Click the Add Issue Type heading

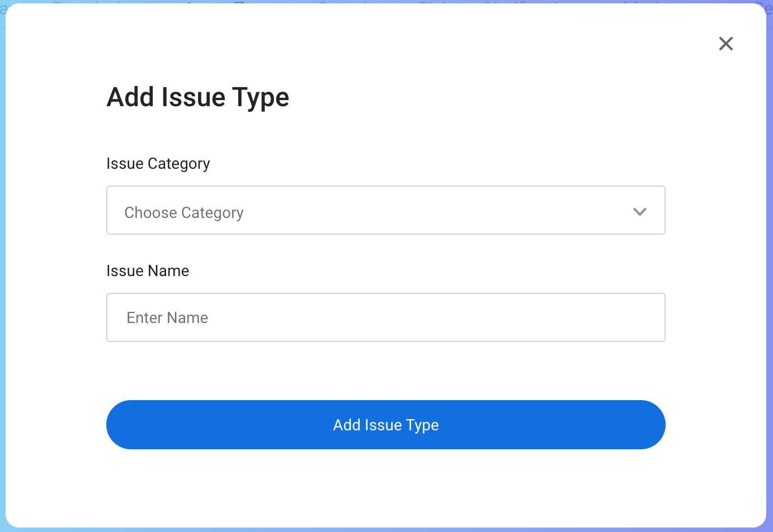pos(198,97)
